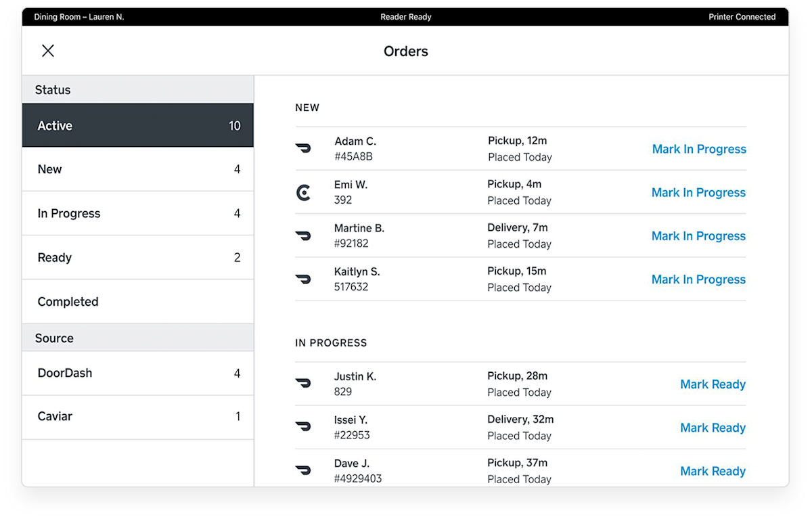The image size is (812, 517).
Task: Mark Justin K. order ready
Action: [713, 384]
